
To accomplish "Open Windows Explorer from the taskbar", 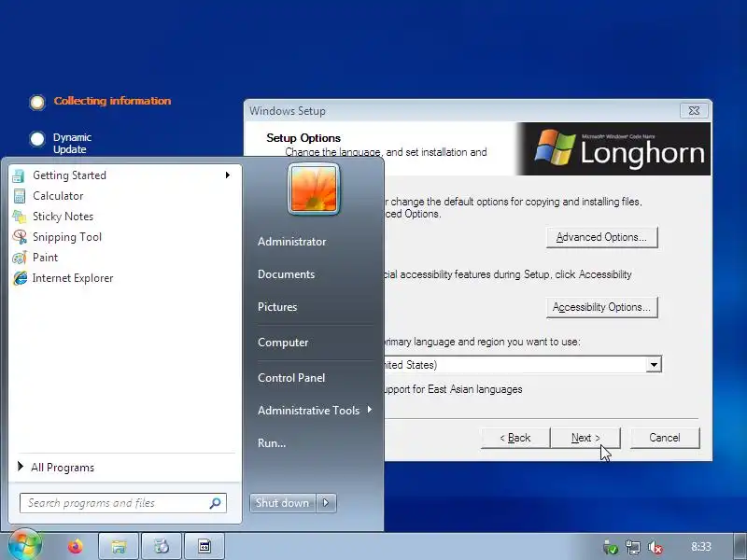I will pos(119,546).
